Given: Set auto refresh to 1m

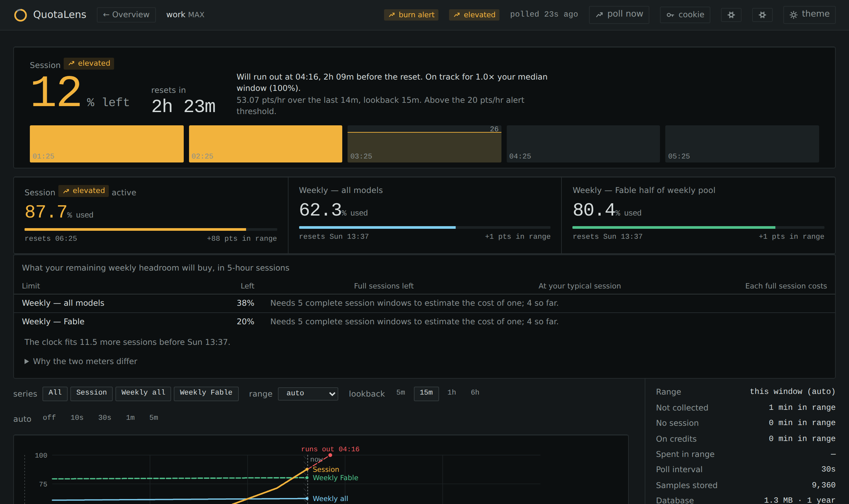Looking at the screenshot, I should click(x=130, y=418).
